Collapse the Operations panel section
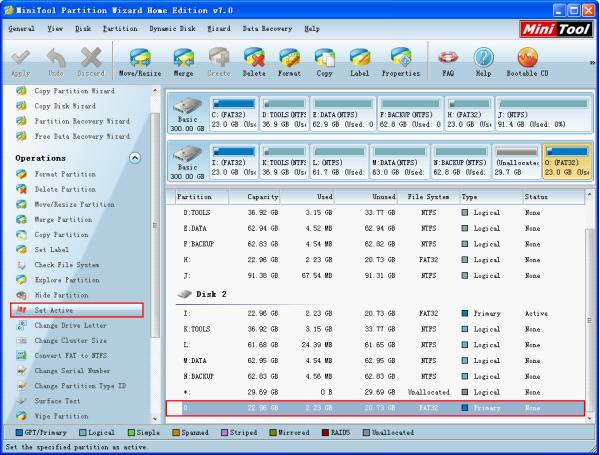This screenshot has width=600, height=455. click(x=135, y=158)
